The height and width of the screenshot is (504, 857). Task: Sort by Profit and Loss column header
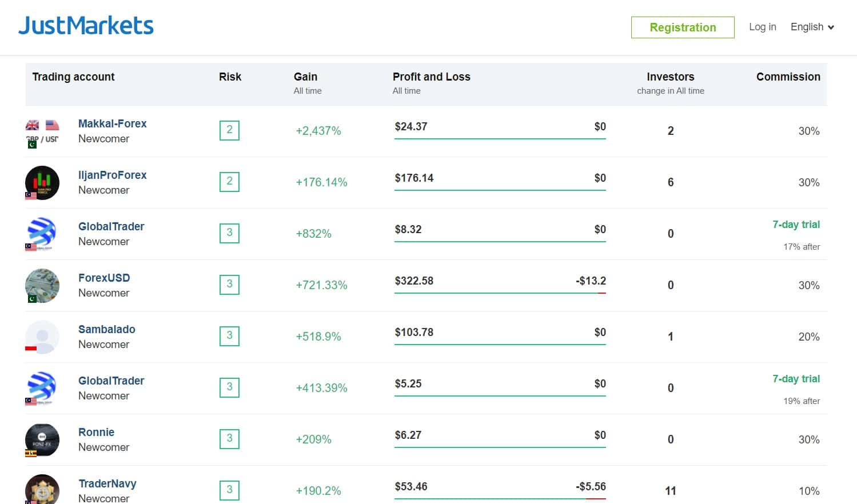click(x=431, y=77)
